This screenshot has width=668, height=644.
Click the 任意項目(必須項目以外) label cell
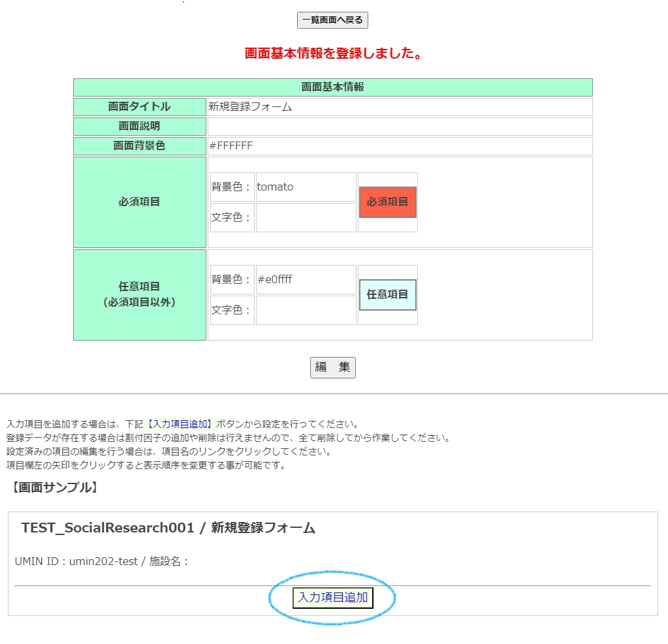click(140, 295)
